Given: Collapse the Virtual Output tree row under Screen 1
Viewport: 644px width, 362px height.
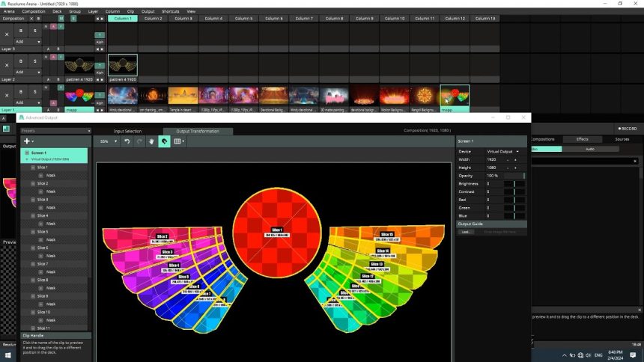Looking at the screenshot, I should tap(27, 159).
